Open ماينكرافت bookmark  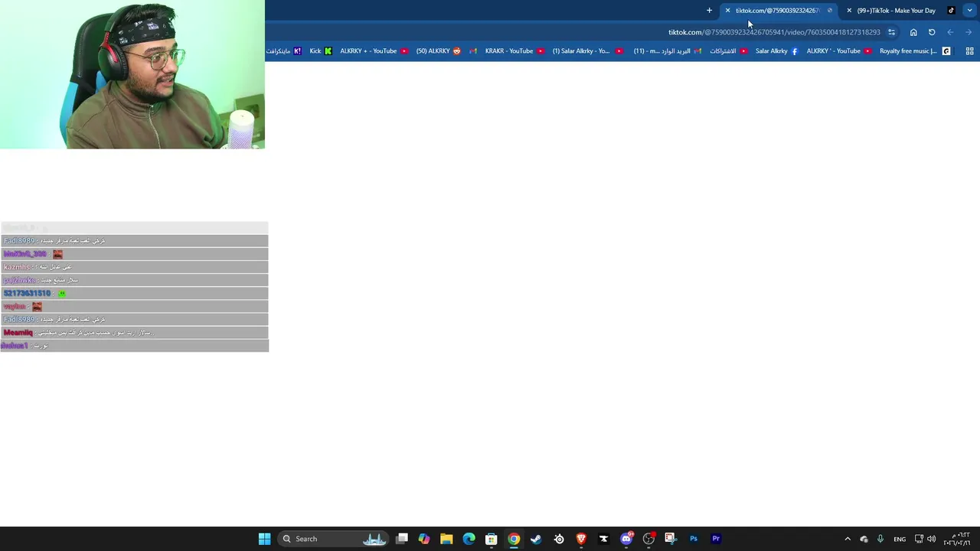283,51
